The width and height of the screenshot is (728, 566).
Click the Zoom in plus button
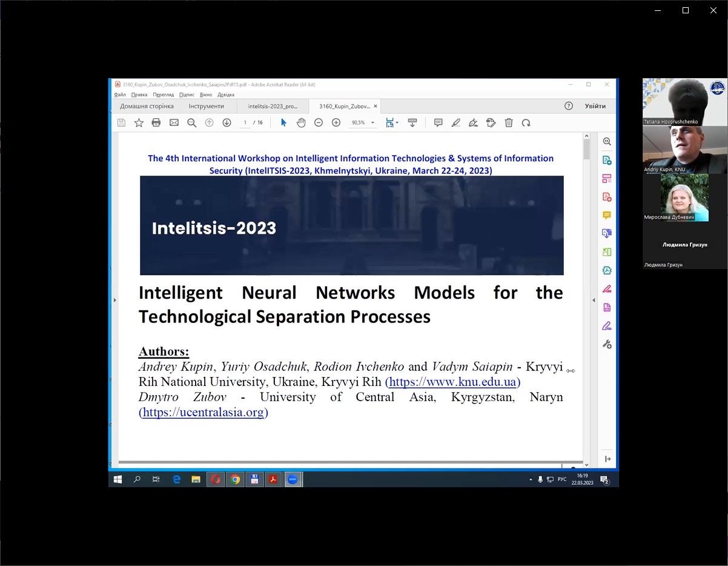[336, 123]
